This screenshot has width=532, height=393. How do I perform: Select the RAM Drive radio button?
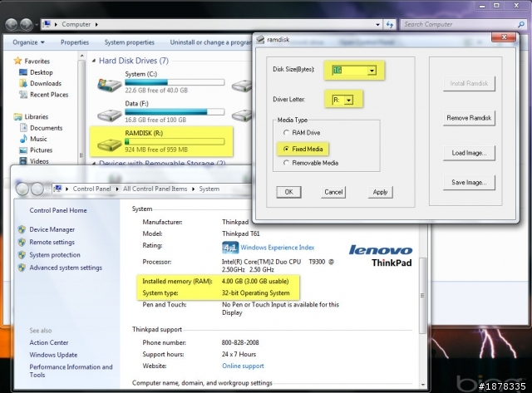tap(286, 133)
